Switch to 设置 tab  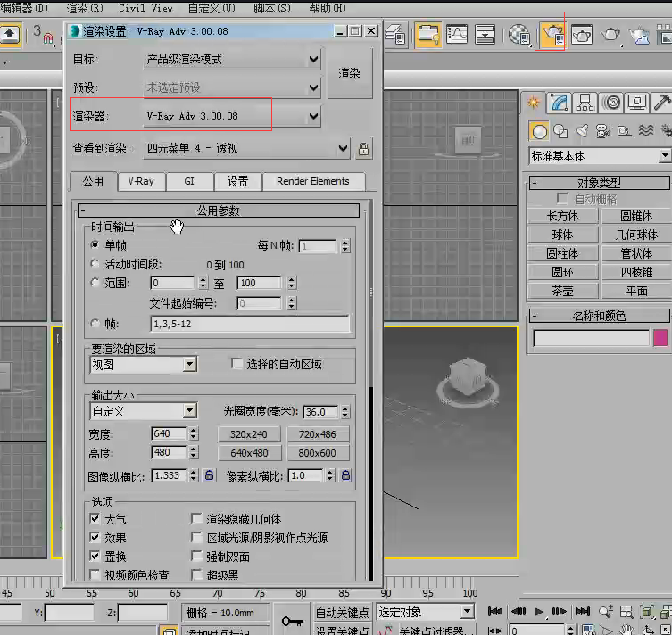tap(237, 181)
